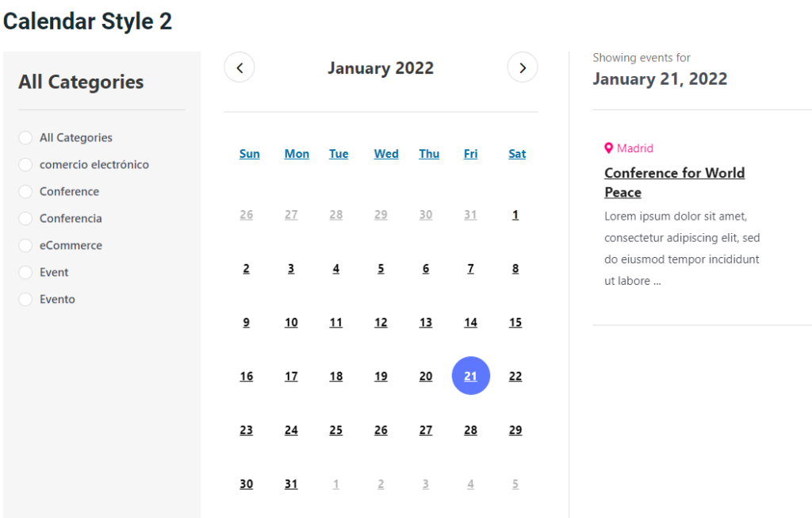Go to the previous month arrow
812x518 pixels.
coord(239,67)
